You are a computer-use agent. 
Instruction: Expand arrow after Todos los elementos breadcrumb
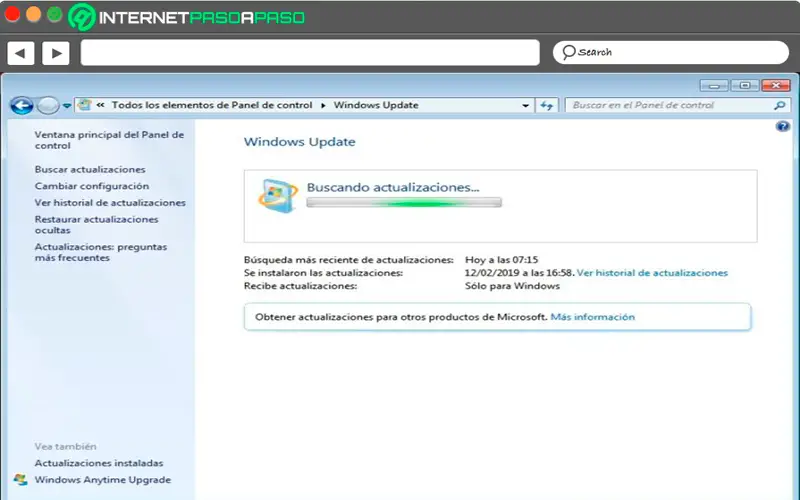point(323,106)
